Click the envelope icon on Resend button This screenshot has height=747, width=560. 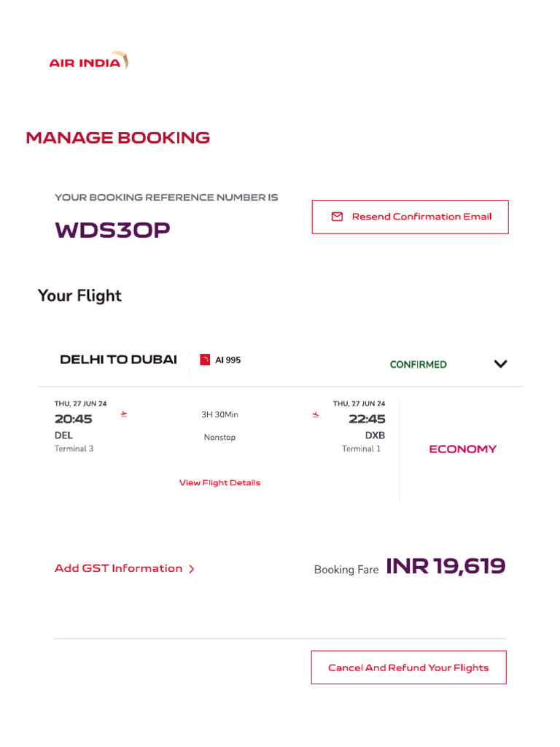(x=337, y=217)
